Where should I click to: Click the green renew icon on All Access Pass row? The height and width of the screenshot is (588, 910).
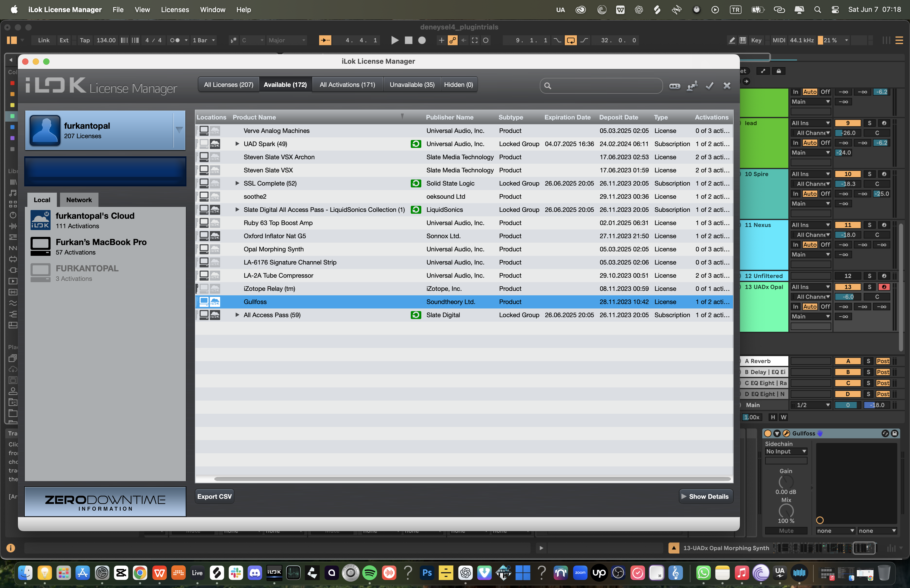tap(416, 315)
